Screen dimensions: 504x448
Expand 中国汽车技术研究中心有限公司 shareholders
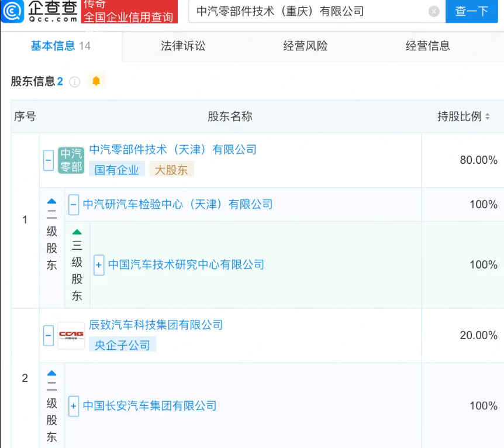[x=99, y=265]
